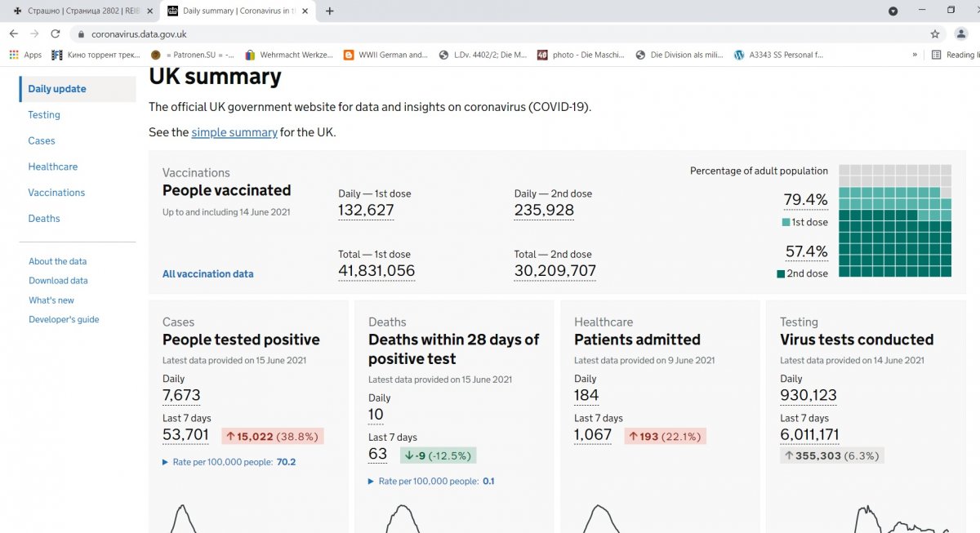This screenshot has height=533, width=980.
Task: Open the simple summary link
Action: [234, 132]
